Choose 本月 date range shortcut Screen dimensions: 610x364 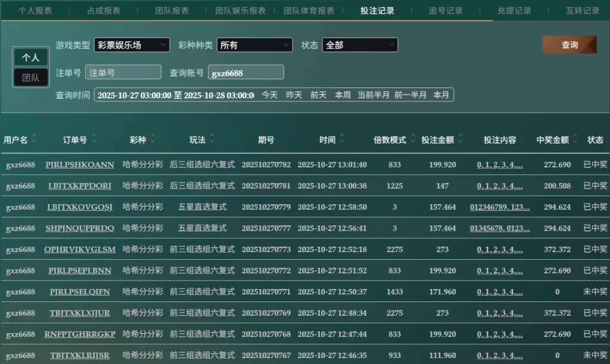click(441, 95)
